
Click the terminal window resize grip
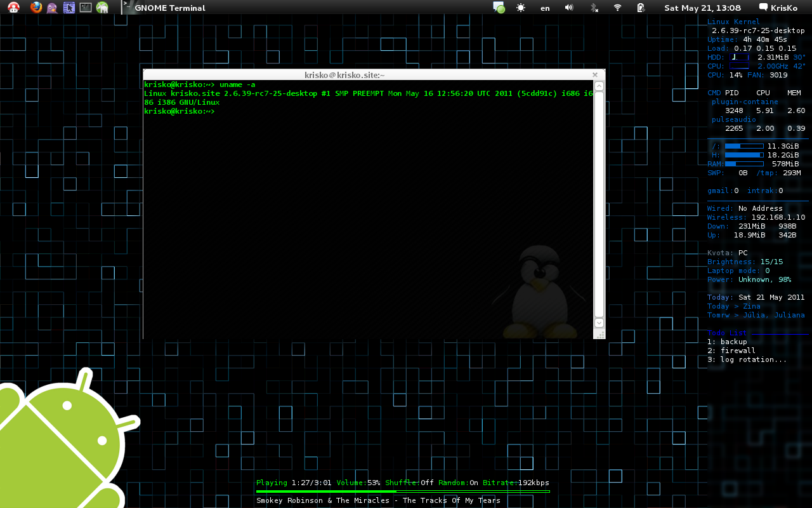600,334
